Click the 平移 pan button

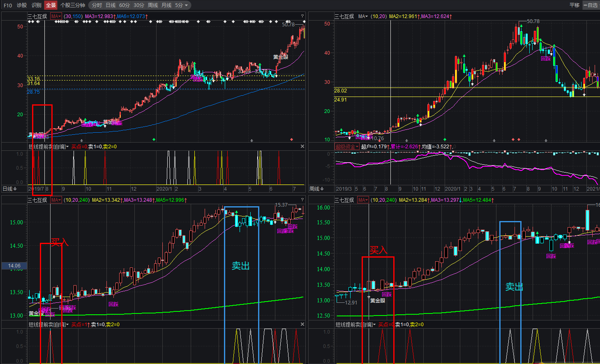pos(575,5)
